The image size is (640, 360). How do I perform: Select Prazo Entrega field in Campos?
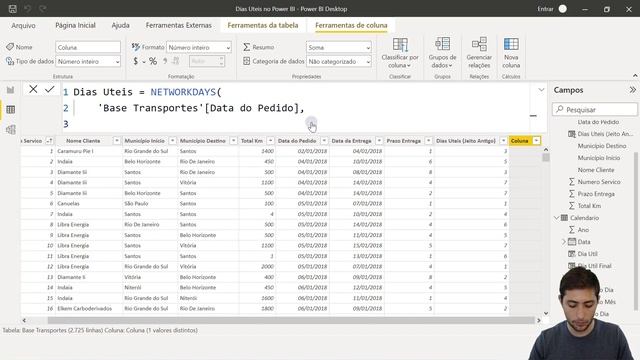point(596,194)
